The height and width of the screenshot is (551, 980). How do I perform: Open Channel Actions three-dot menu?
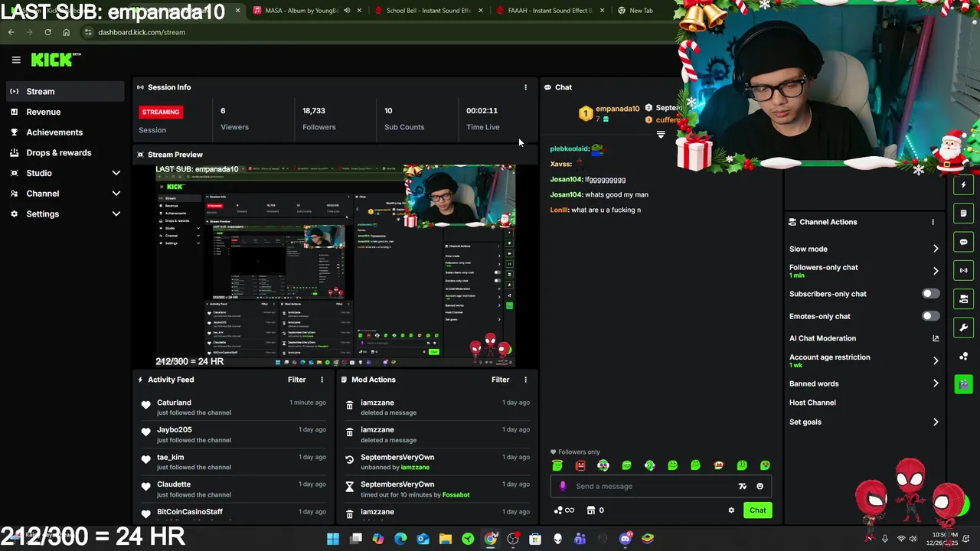(933, 222)
